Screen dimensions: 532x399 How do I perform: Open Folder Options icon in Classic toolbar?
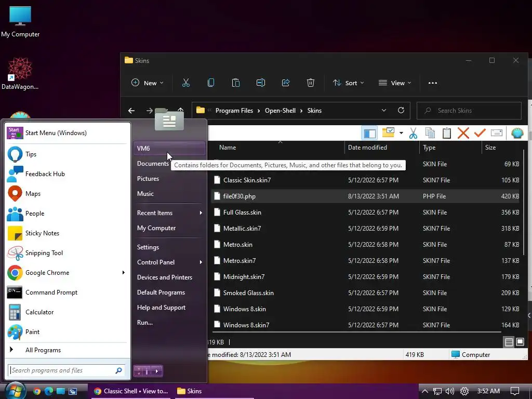click(x=388, y=132)
